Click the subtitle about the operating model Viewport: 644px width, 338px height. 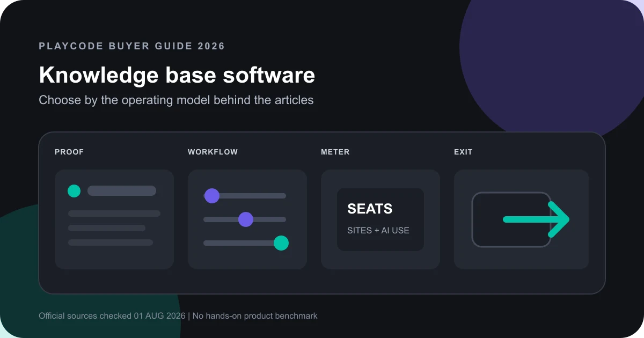(176, 100)
